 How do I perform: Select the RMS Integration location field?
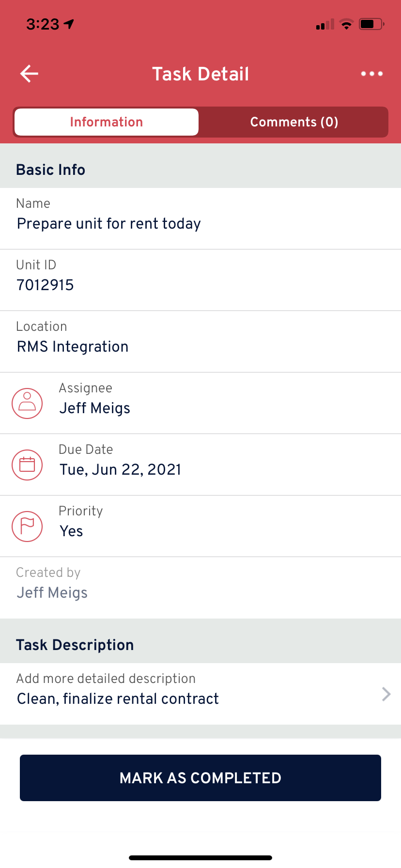tap(200, 341)
